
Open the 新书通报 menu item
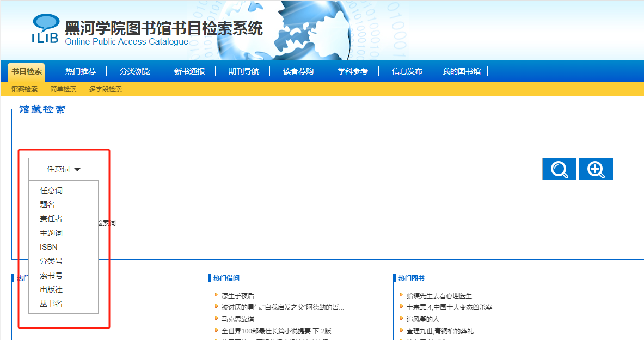(189, 71)
